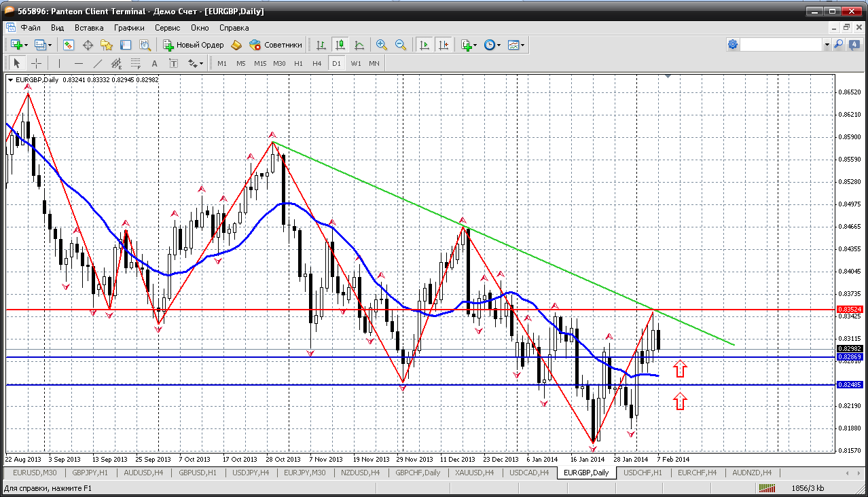Viewport: 868px width, 497px height.
Task: Click the connection status bars in status bar
Action: 766,487
